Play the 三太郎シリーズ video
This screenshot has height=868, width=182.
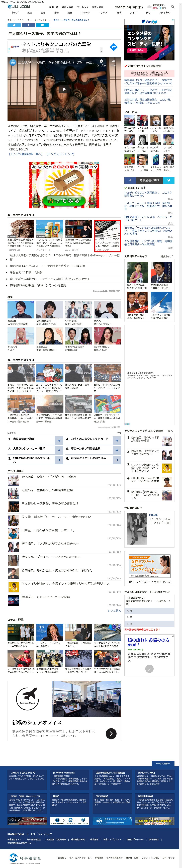click(64, 89)
